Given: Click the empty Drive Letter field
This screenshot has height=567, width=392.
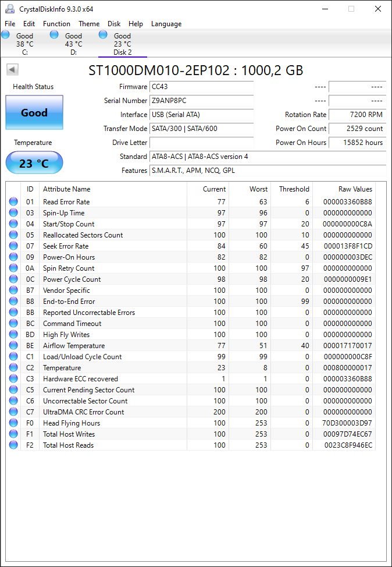Looking at the screenshot, I should click(202, 143).
